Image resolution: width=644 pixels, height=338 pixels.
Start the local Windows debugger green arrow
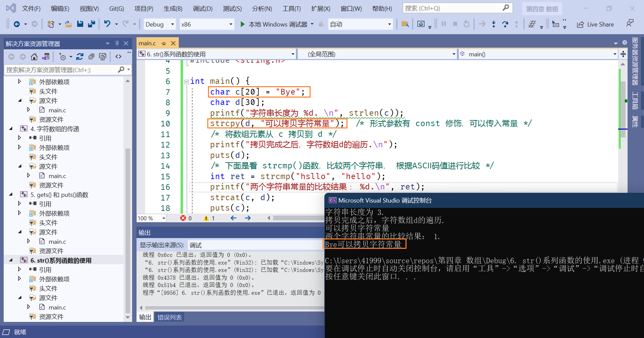[243, 24]
